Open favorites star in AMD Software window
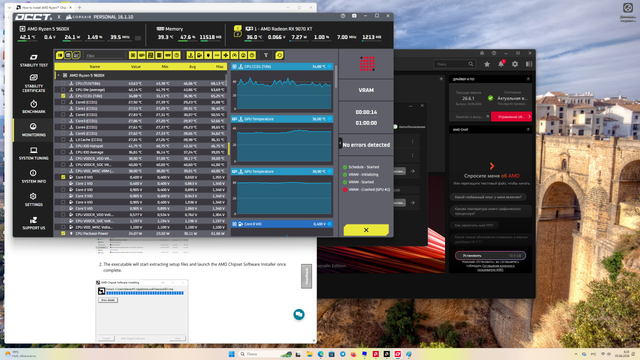This screenshot has height=360, width=640. click(x=487, y=64)
